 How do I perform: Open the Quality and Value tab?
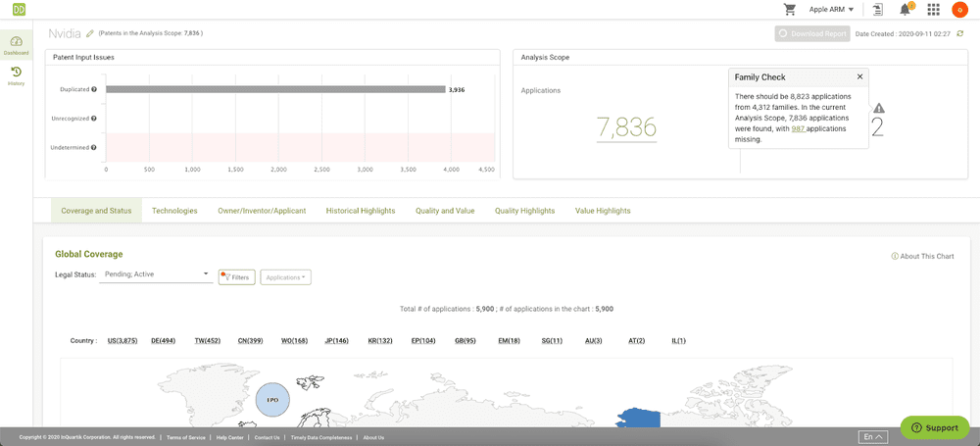pos(445,211)
